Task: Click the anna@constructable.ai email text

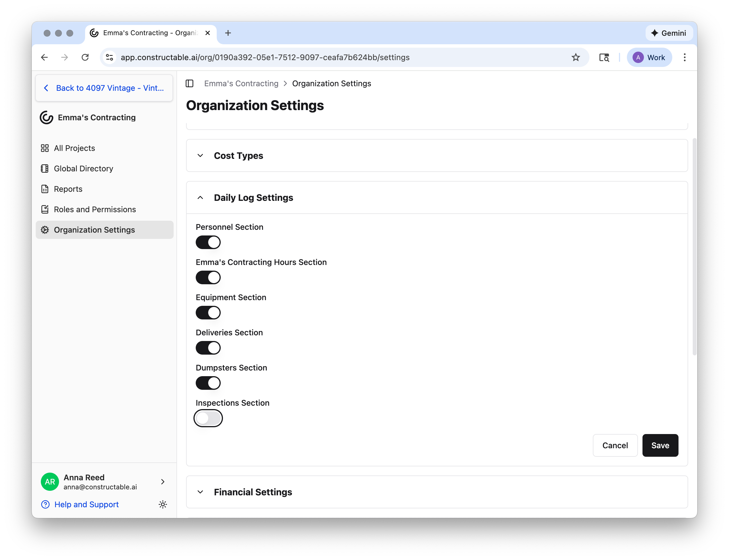Action: coord(100,487)
